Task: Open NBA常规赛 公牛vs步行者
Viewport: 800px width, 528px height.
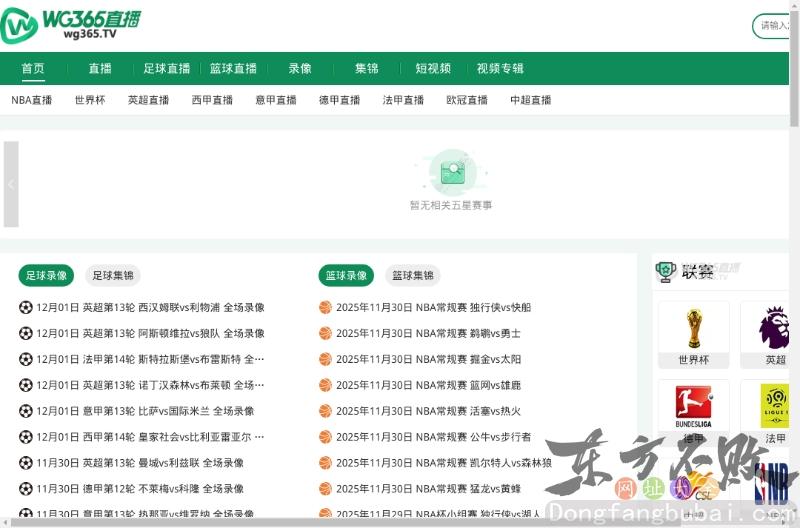Action: pyautogui.click(x=434, y=437)
